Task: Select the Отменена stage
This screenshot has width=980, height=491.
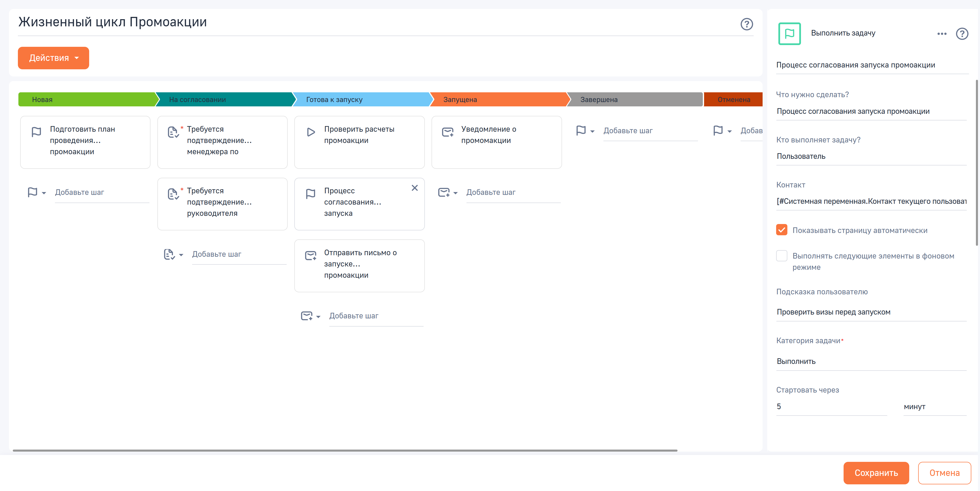Action: [x=733, y=99]
